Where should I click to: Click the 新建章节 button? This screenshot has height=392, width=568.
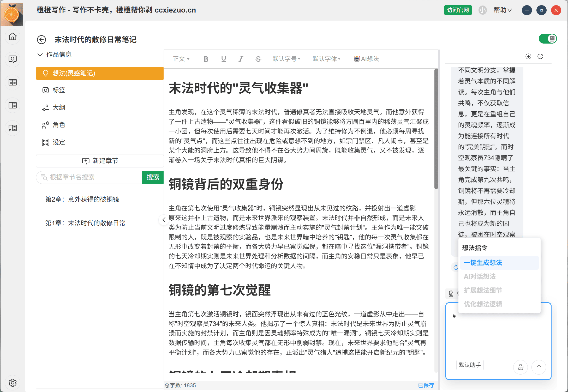coord(100,161)
